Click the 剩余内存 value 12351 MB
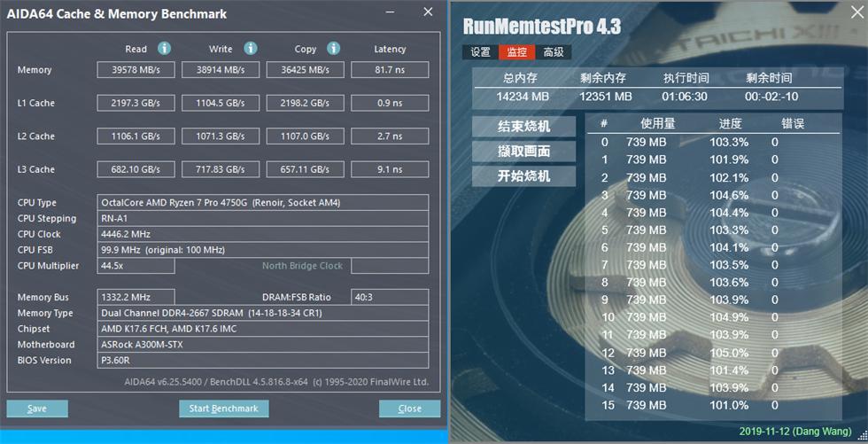 pos(606,97)
